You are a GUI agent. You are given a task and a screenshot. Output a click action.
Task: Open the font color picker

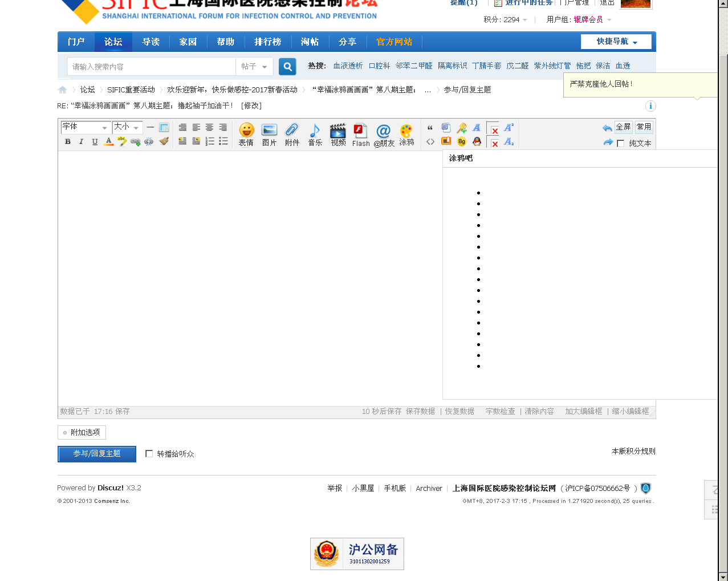108,141
